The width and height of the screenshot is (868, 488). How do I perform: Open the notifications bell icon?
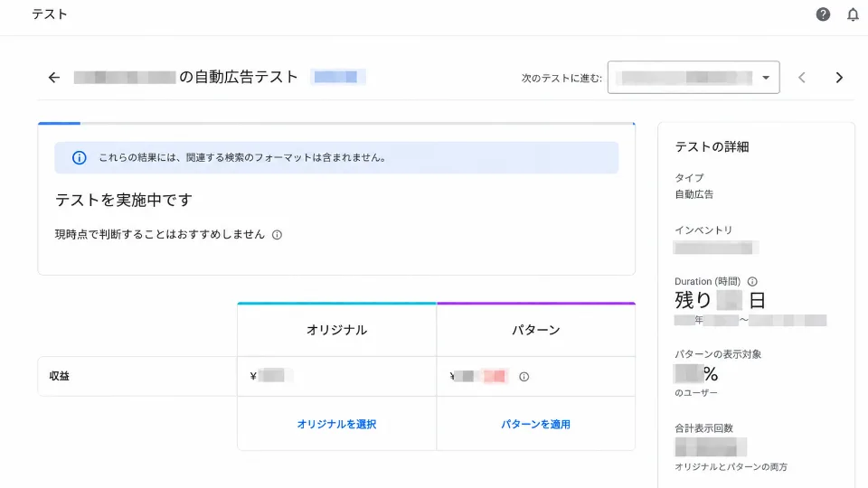coord(853,14)
